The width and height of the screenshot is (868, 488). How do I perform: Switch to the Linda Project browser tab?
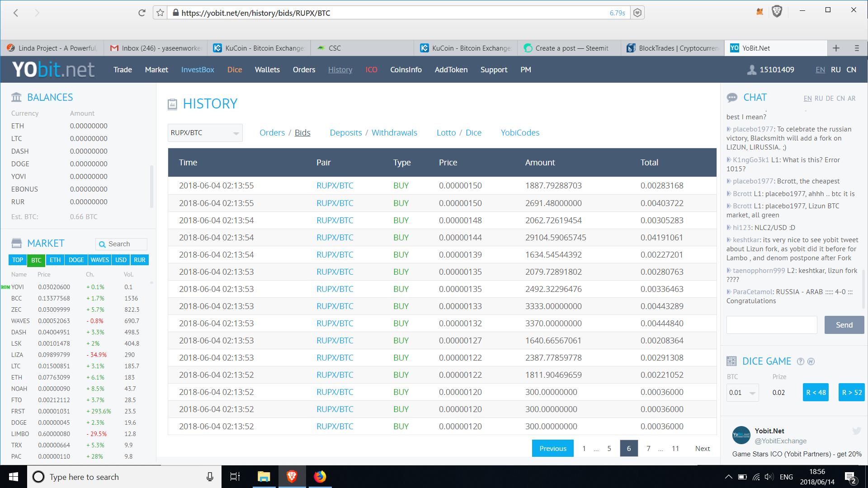click(52, 48)
